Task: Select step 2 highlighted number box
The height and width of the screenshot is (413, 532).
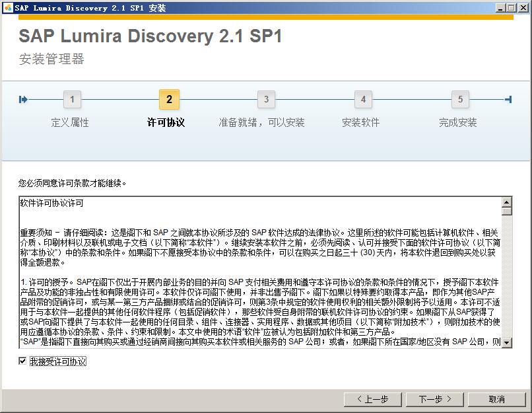Action: (169, 100)
